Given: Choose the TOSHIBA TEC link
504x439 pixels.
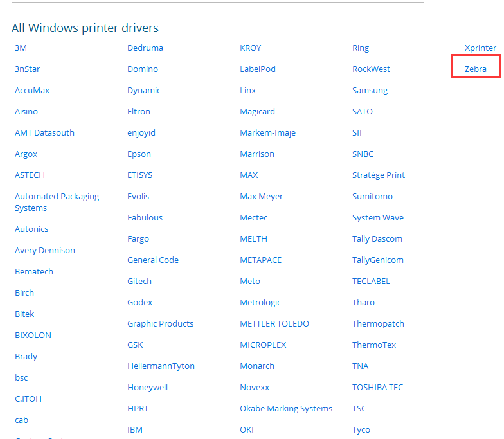Looking at the screenshot, I should 377,387.
